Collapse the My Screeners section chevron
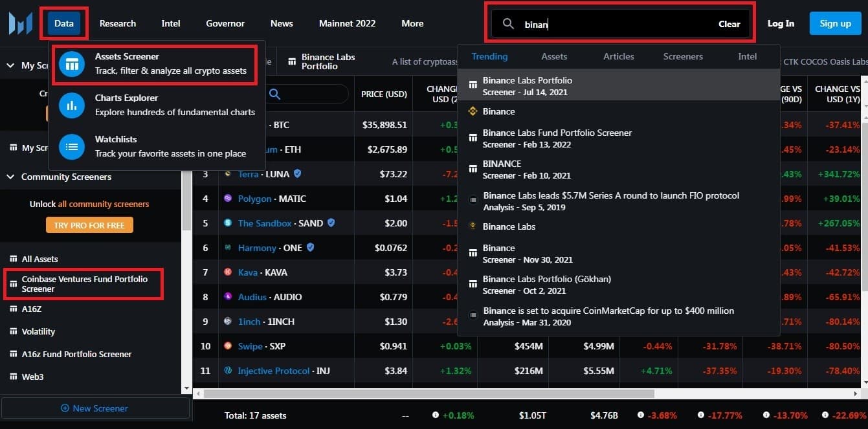Image resolution: width=868 pixels, height=429 pixels. pos(11,65)
